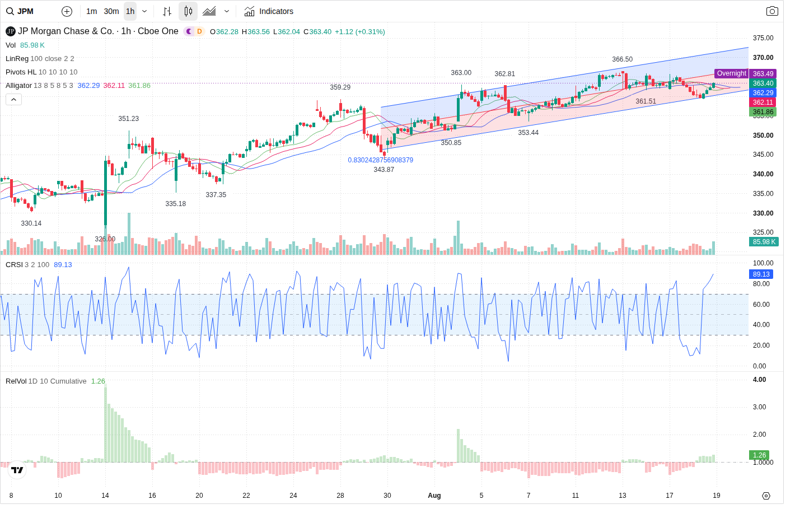
Task: Select the Pivots HL indicator legend
Action: [21, 72]
